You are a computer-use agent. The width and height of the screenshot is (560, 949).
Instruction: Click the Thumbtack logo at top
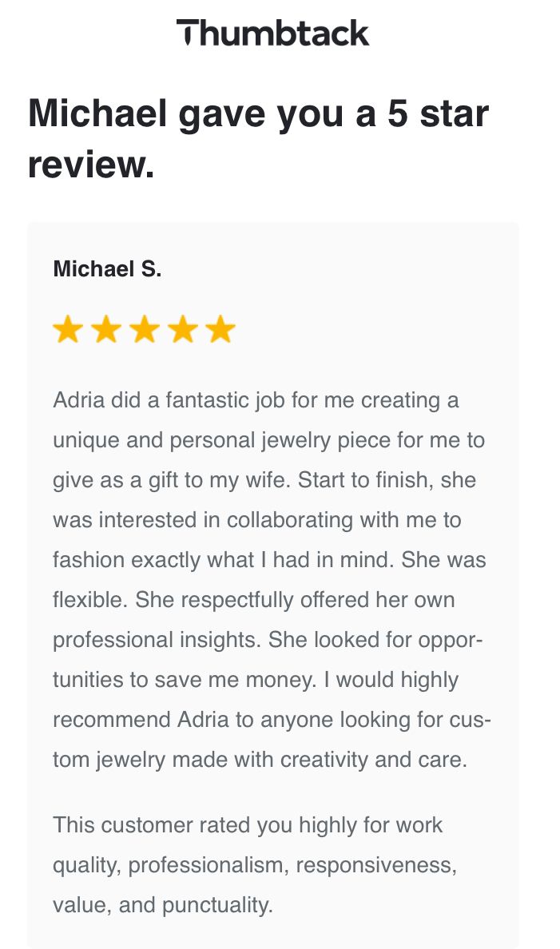click(272, 33)
